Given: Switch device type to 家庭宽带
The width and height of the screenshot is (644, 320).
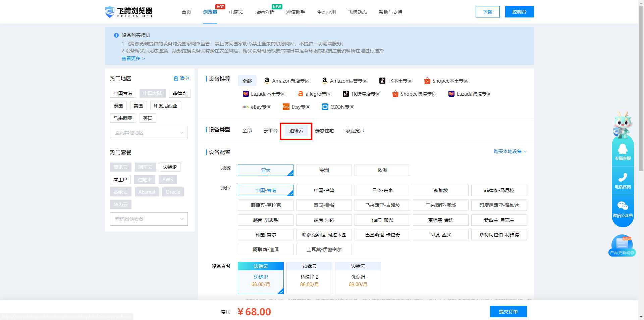Looking at the screenshot, I should point(355,131).
